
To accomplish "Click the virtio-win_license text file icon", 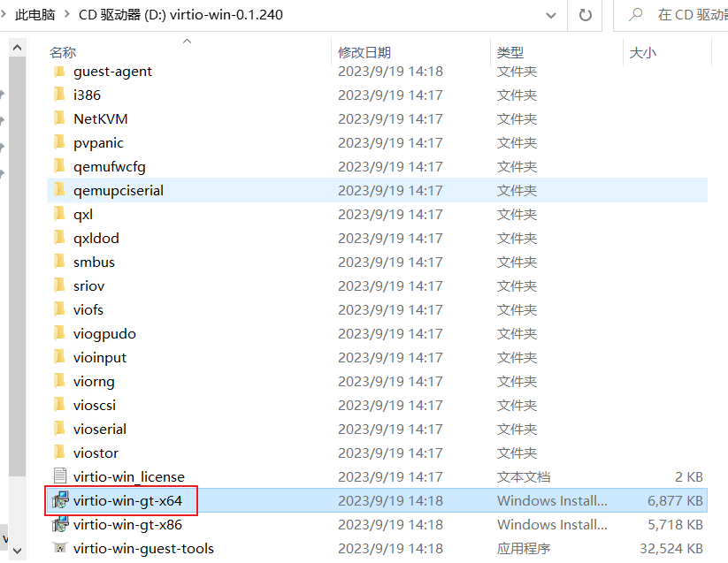I will tap(59, 476).
